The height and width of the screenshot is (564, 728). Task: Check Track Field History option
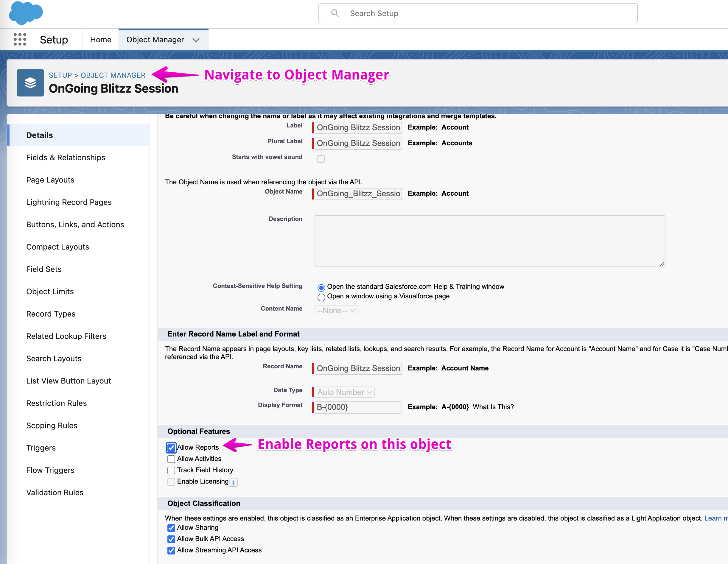click(171, 470)
